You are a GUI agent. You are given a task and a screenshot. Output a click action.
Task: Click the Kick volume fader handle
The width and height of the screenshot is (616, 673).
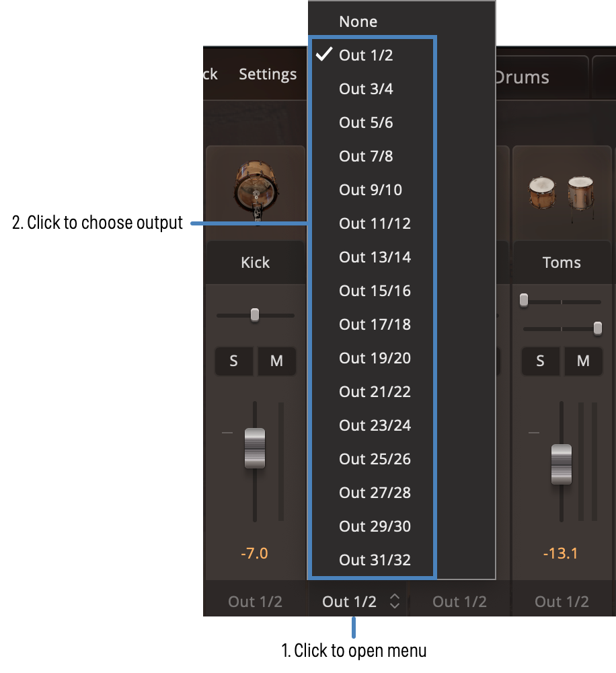point(255,448)
